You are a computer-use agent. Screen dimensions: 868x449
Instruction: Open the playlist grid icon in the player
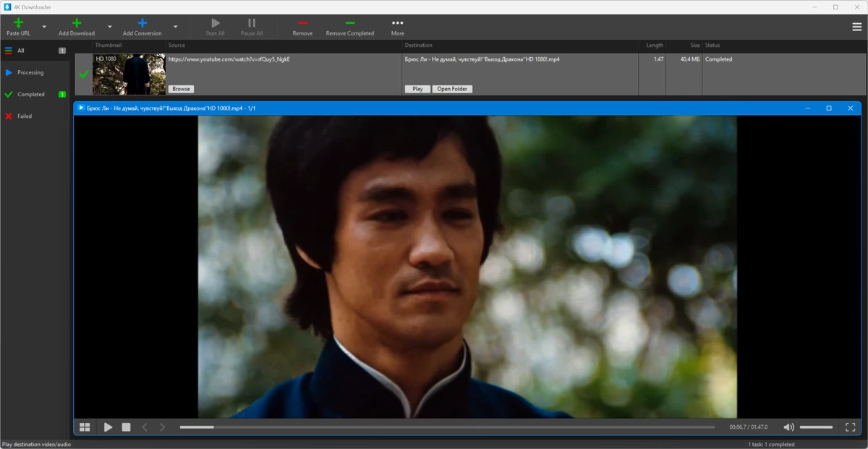[x=85, y=427]
